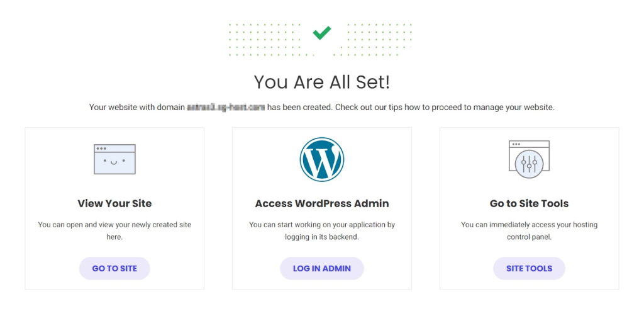The width and height of the screenshot is (644, 316).
Task: Click the 'has been created' text
Action: coord(300,108)
